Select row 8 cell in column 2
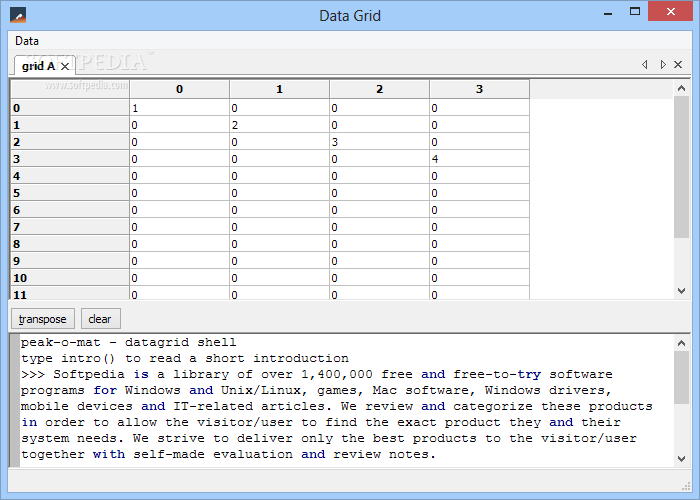Viewport: 700px width, 500px height. point(379,244)
